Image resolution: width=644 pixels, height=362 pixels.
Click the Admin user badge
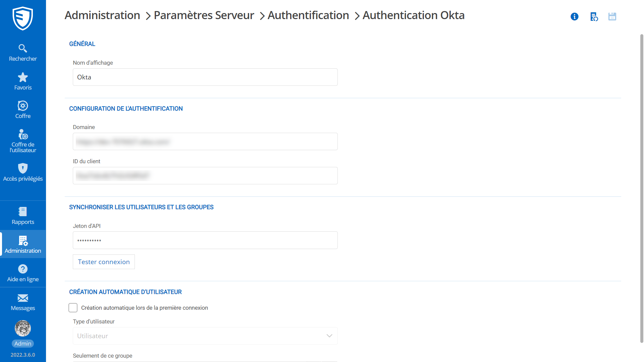22,343
